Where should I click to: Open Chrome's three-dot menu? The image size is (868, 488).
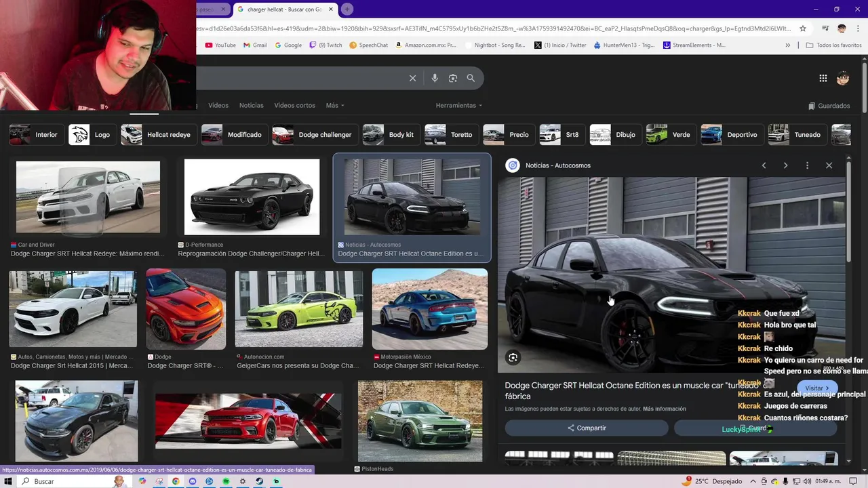(x=857, y=28)
